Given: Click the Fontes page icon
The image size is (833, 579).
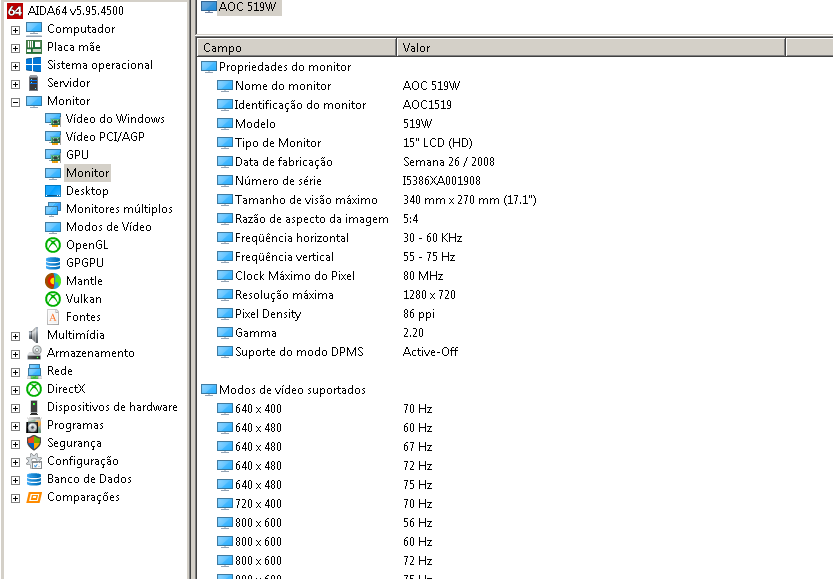Looking at the screenshot, I should (53, 317).
